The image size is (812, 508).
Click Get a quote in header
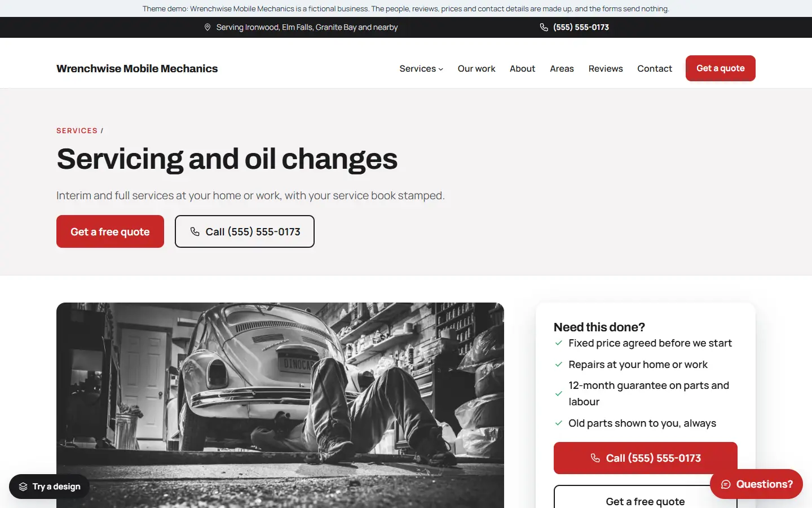coord(721,68)
